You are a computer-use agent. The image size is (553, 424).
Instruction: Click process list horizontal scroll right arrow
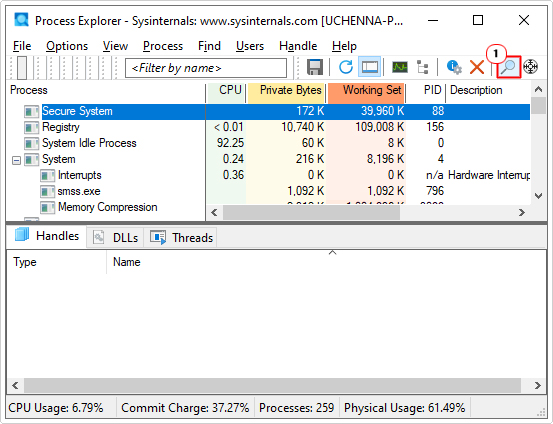pos(522,213)
